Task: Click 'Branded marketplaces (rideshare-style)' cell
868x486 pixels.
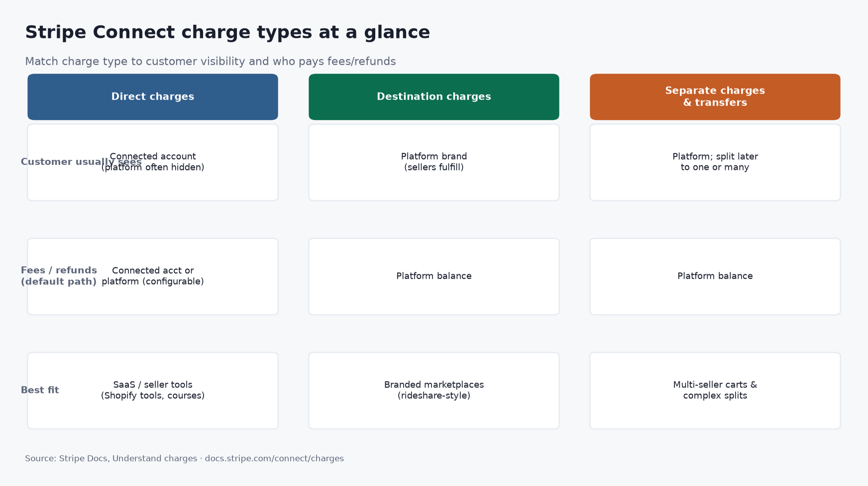Action: (434, 390)
